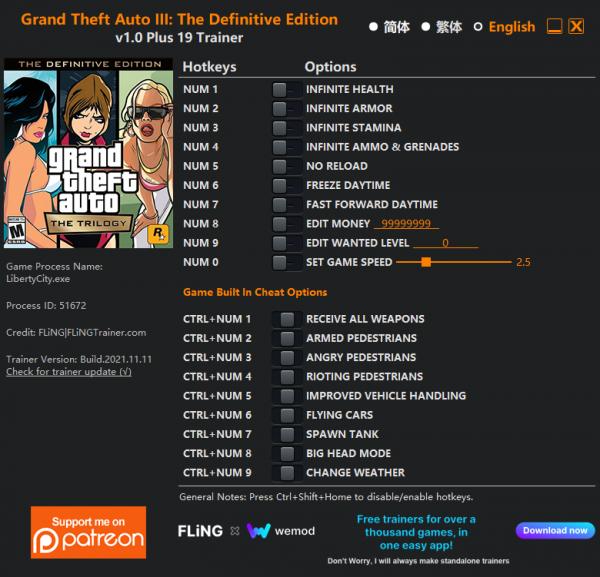This screenshot has height=577, width=600.
Task: Click Credit FLiNGTrainer.com text
Action: [x=76, y=333]
